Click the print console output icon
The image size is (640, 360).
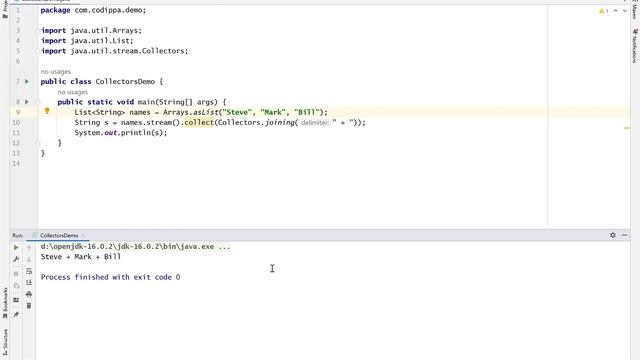coord(29,294)
